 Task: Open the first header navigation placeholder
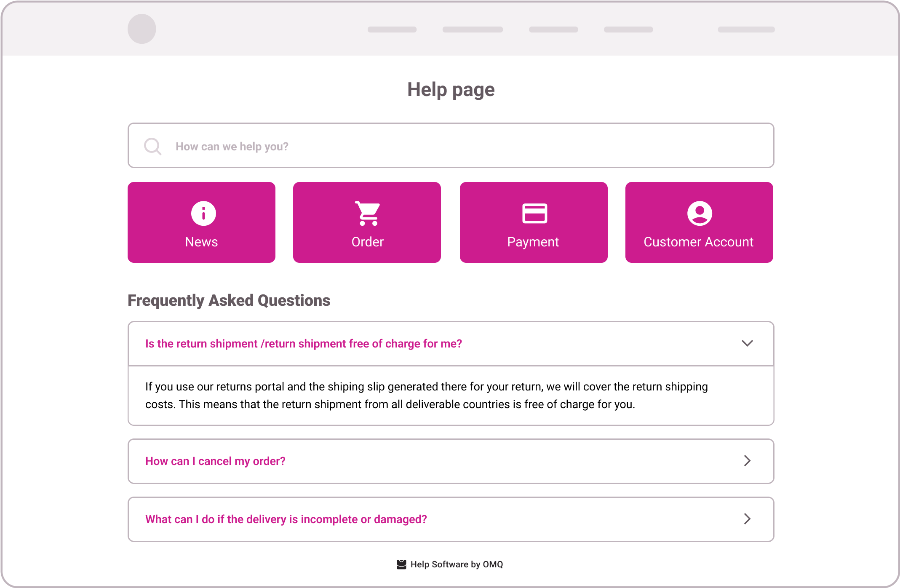pyautogui.click(x=392, y=29)
